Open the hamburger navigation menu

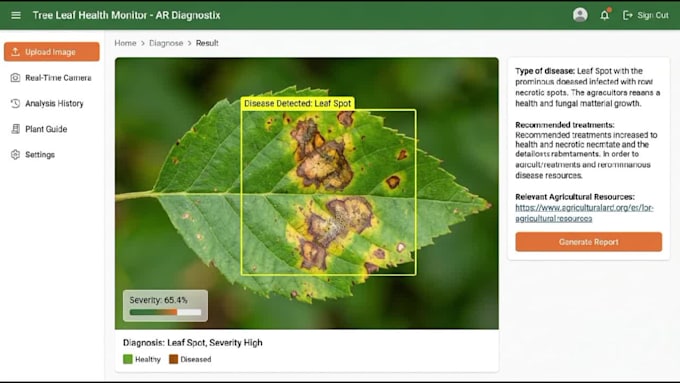(x=16, y=15)
